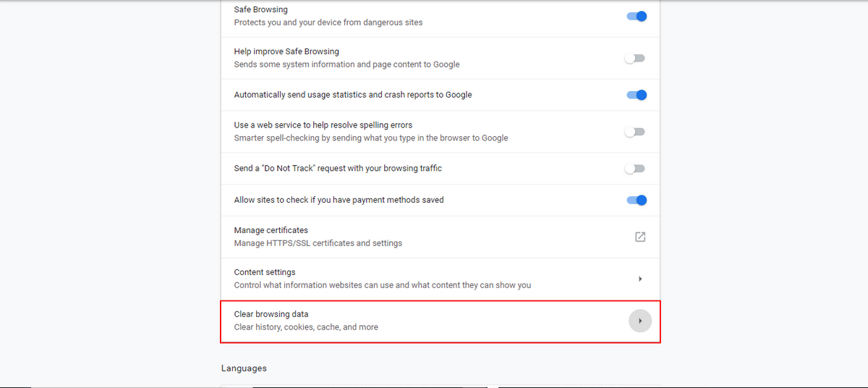Disable usage statistics and crash reports toggle

tap(637, 95)
